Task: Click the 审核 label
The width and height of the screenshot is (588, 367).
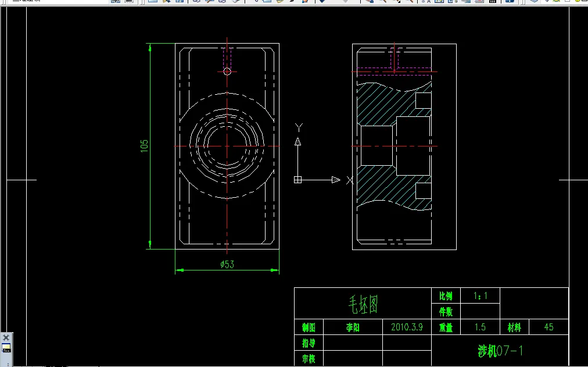Action: (309, 359)
